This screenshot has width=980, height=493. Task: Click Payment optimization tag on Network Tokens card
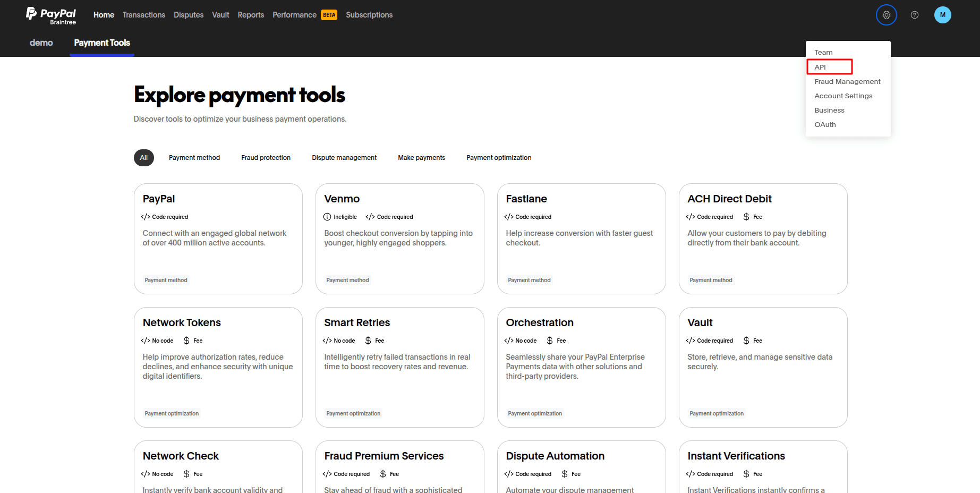[x=172, y=413]
